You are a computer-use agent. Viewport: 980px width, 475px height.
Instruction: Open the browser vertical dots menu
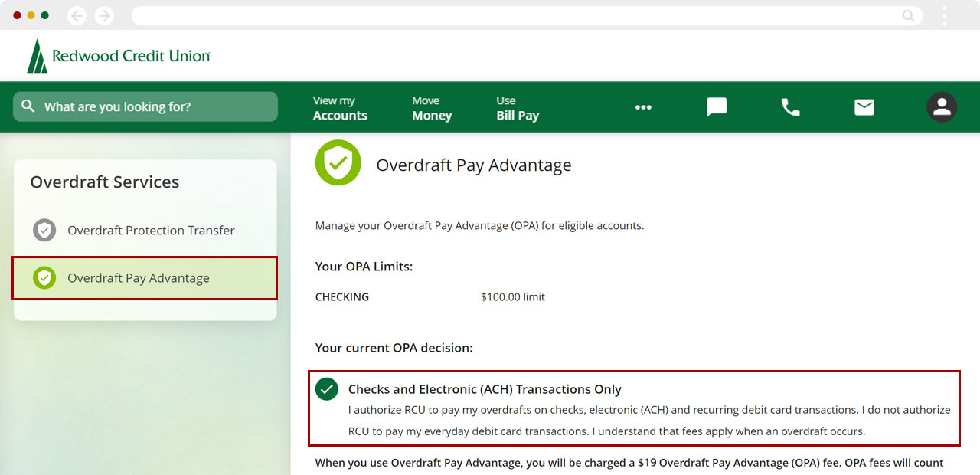[x=945, y=15]
